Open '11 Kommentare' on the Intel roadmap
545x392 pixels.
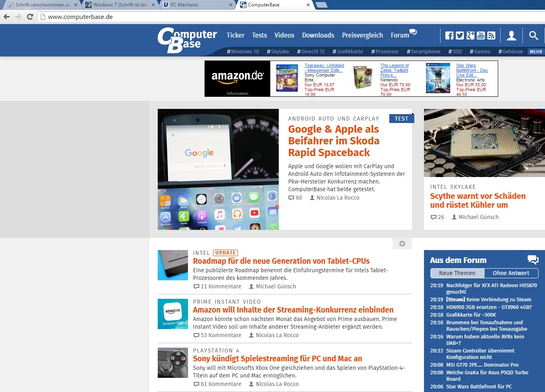[x=217, y=286]
